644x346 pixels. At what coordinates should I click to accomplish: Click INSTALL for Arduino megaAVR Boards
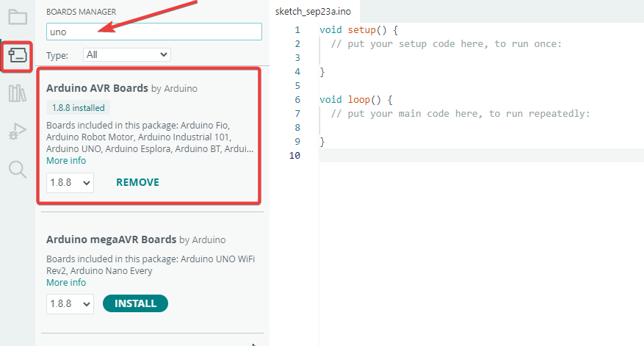click(135, 303)
